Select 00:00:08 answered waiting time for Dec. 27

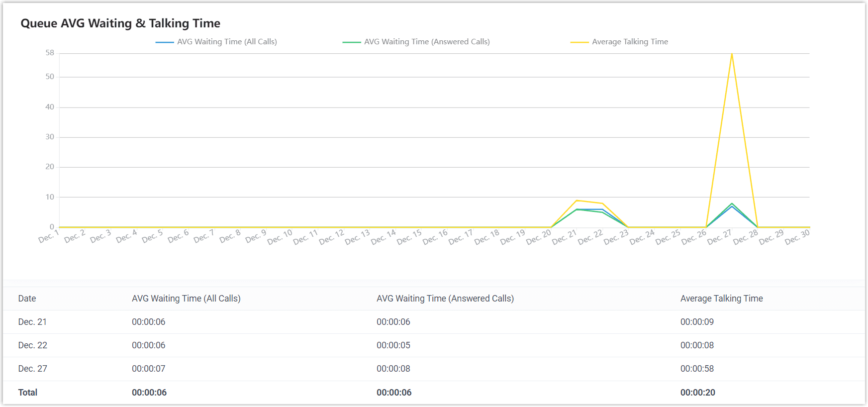(x=393, y=369)
